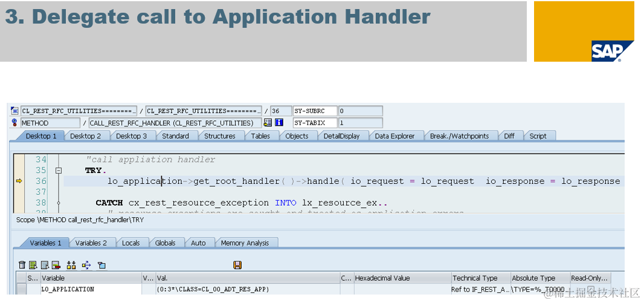Open the Script tab
The image size is (644, 303).
point(538,136)
